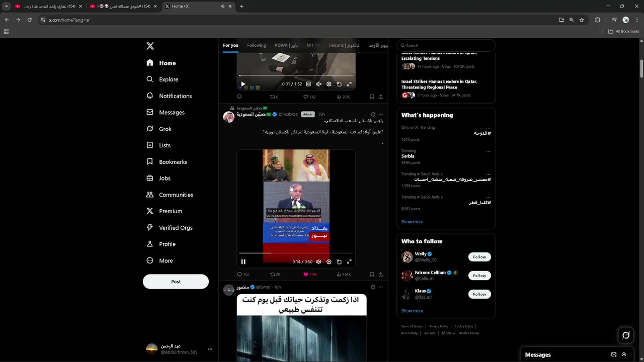Bookmark this page with star icon

click(x=582, y=20)
